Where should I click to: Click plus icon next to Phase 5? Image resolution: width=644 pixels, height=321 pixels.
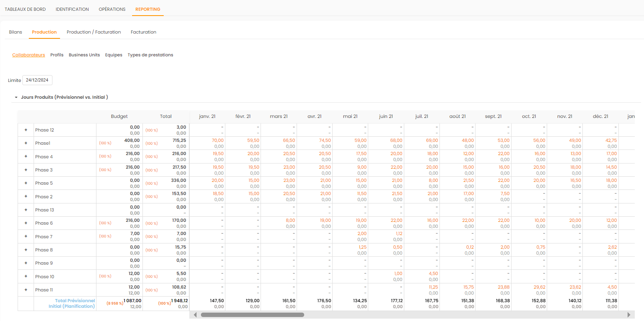26,183
